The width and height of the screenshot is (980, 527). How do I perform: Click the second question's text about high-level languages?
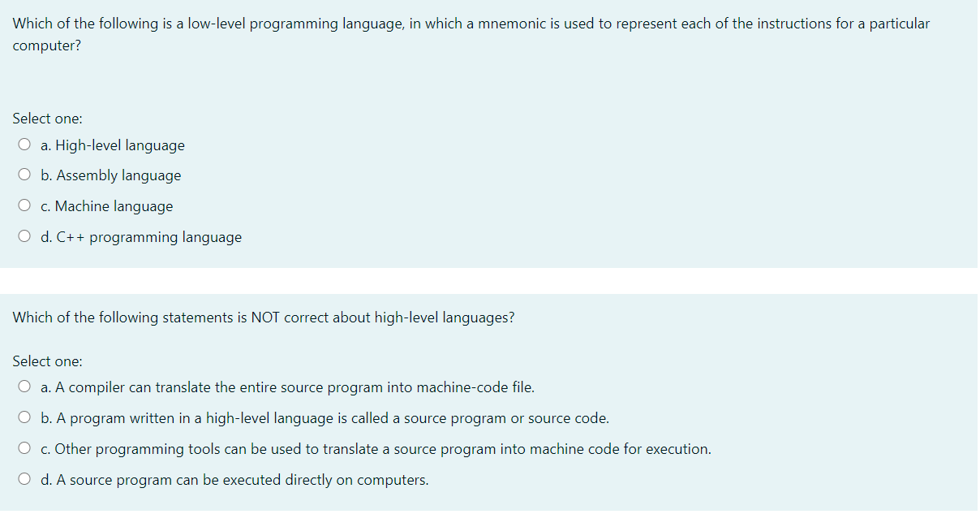(264, 317)
